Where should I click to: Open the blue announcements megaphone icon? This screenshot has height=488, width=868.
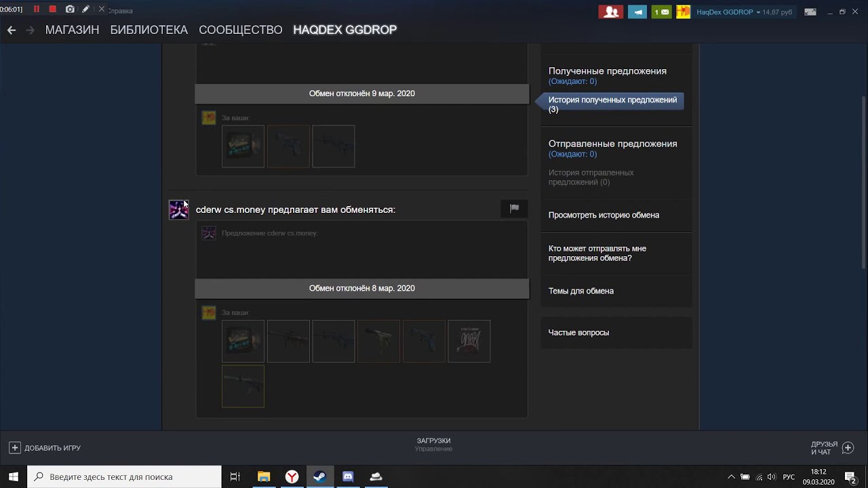point(637,12)
